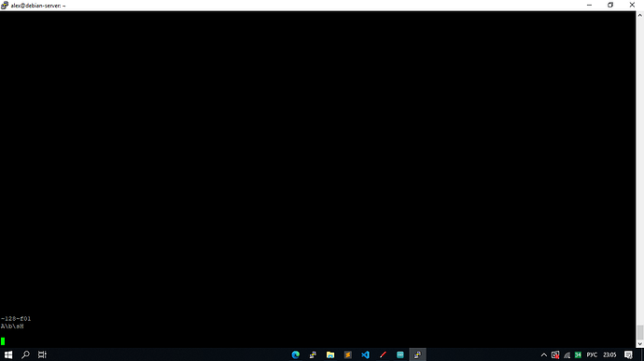Open Task View

pyautogui.click(x=42, y=354)
